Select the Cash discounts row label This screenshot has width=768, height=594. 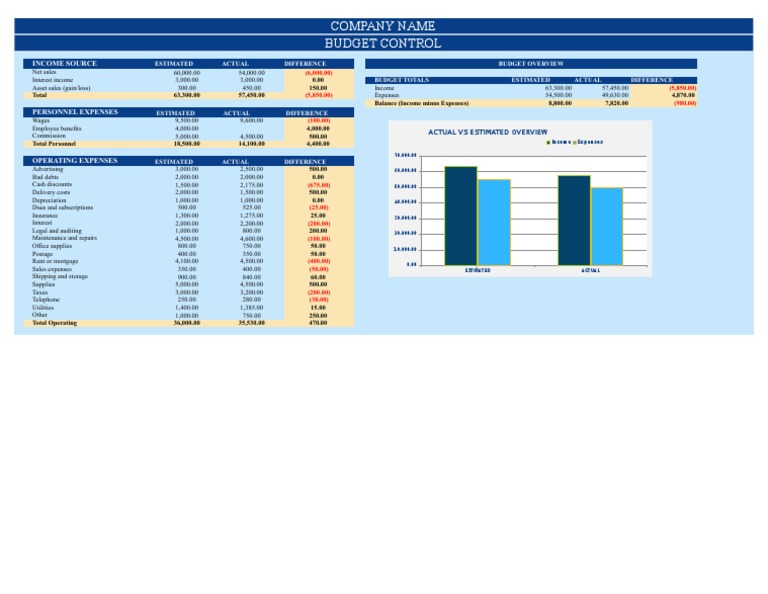(52, 184)
